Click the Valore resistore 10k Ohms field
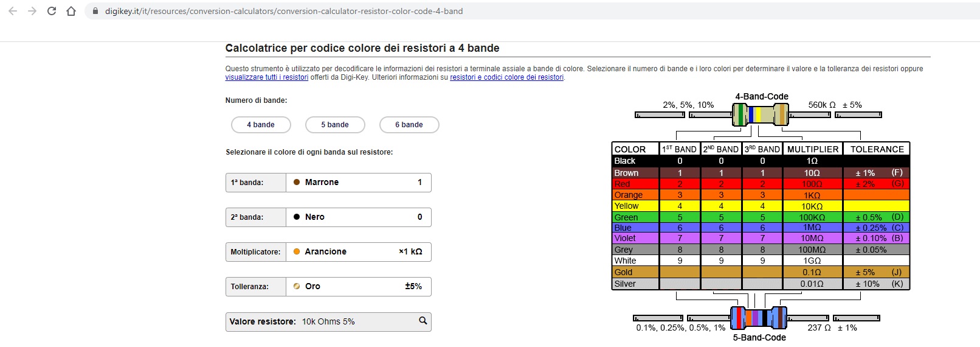This screenshot has width=980, height=347. pos(328,321)
